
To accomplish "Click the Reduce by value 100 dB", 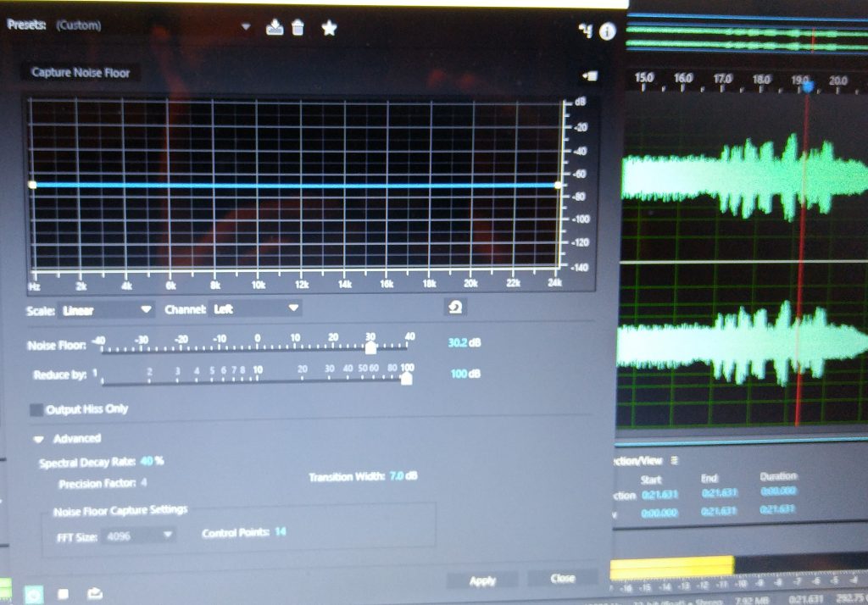I will 465,374.
